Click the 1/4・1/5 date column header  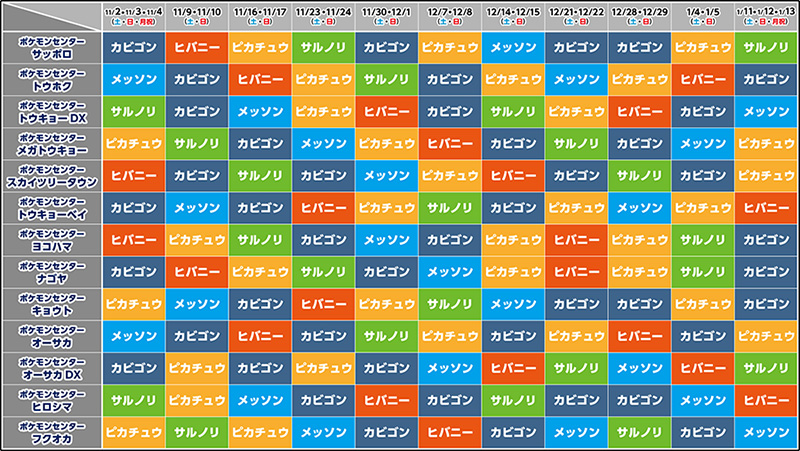pos(703,16)
